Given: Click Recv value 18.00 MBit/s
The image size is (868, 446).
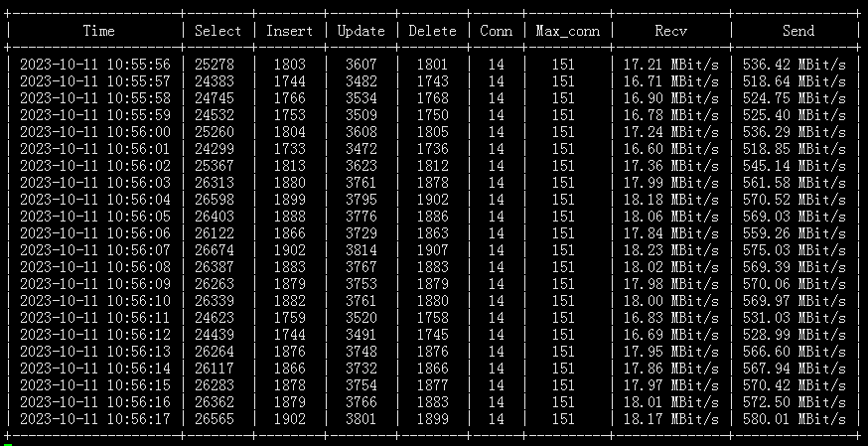Looking at the screenshot, I should [671, 301].
